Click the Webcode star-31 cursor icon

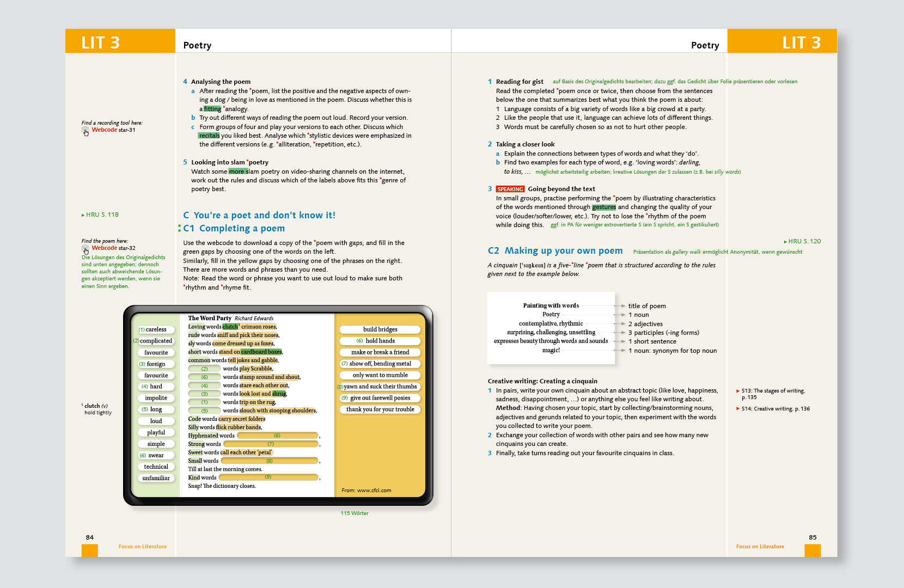pyautogui.click(x=85, y=131)
